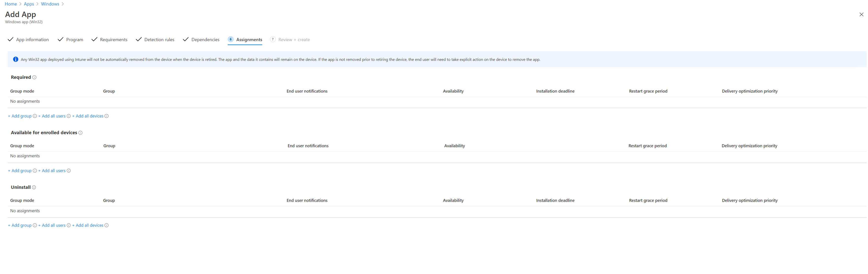Click the Add App title
Viewport: 868px width, 274px height.
coord(20,15)
